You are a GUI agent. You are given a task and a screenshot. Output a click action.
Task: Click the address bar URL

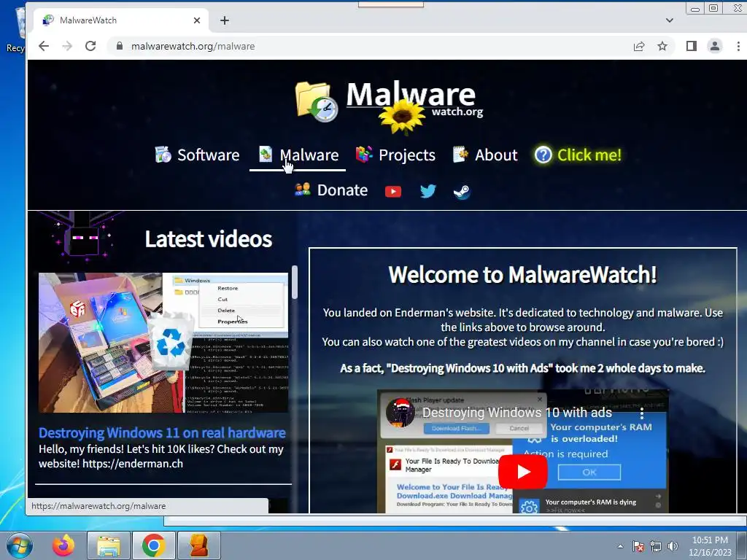pos(193,46)
